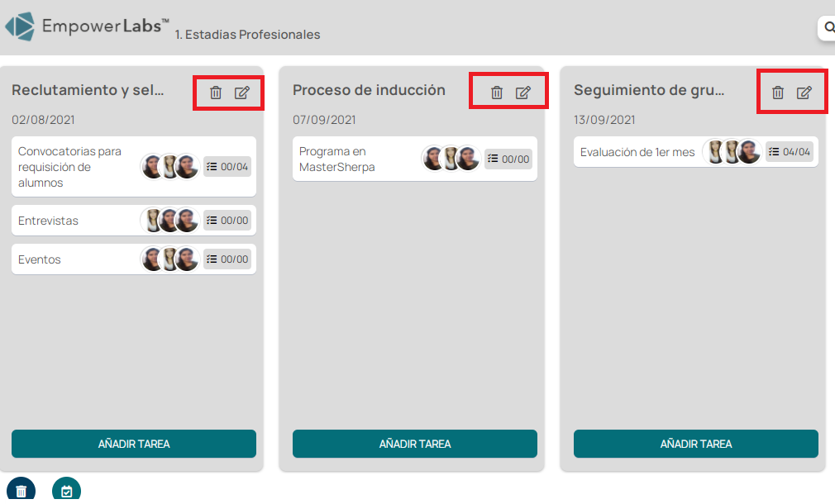Edit the Reclutamiento y sel... list
This screenshot has width=835, height=504.
pos(242,93)
